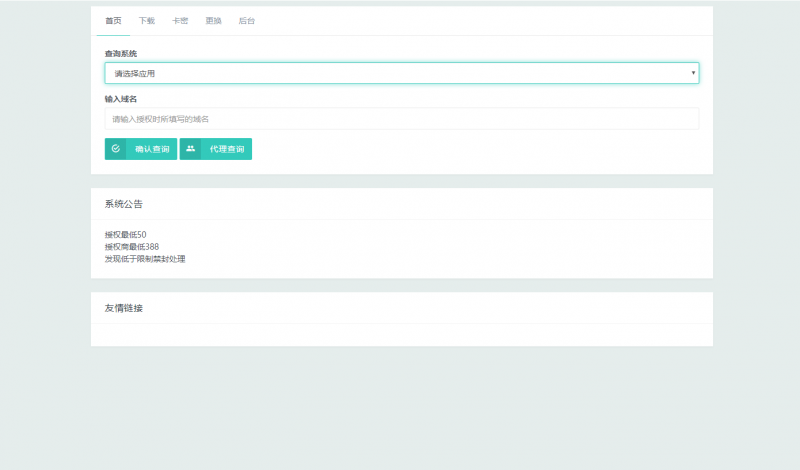The height and width of the screenshot is (470, 800).
Task: Switch to the 首页 tab
Action: point(113,21)
